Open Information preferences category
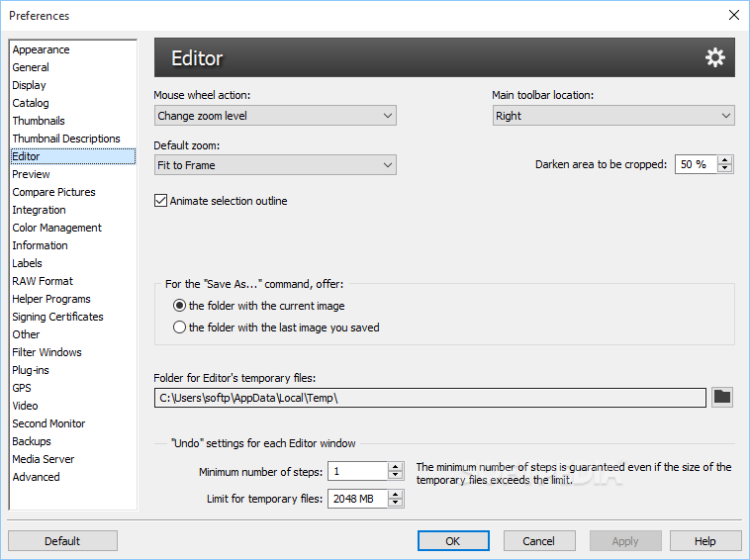Image resolution: width=750 pixels, height=560 pixels. (40, 245)
